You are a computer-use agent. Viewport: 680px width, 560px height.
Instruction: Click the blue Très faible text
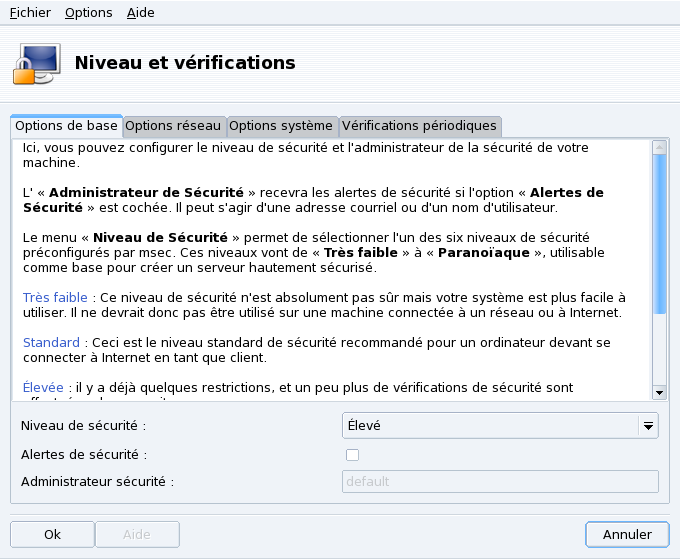point(56,297)
